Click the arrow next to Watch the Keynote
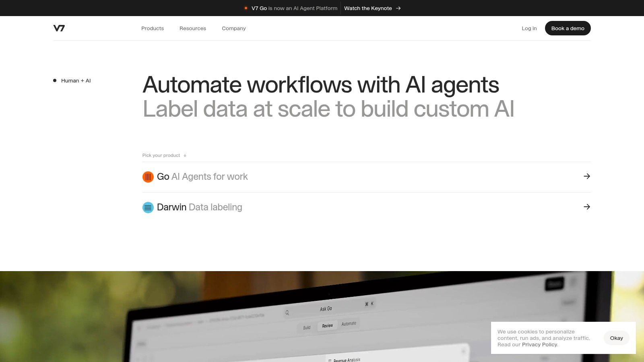 [398, 8]
